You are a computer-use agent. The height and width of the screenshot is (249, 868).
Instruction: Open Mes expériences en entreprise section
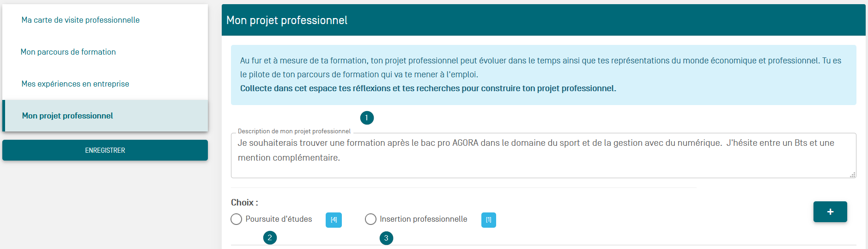75,84
